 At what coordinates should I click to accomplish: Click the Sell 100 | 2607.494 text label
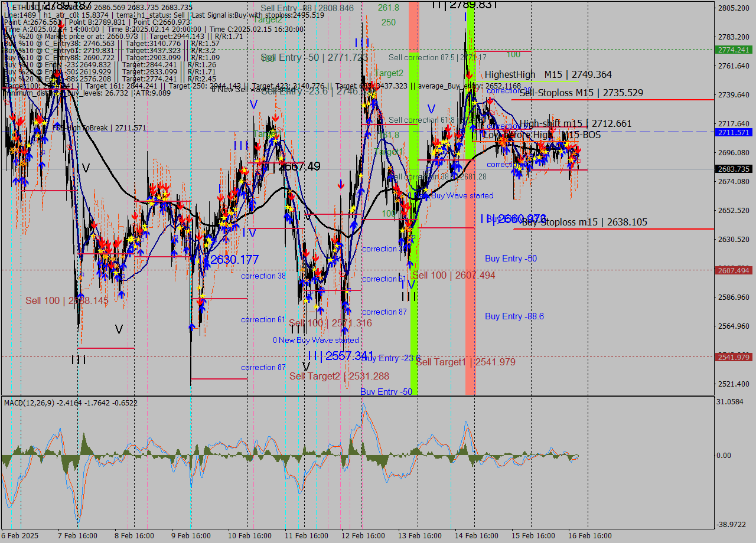point(454,275)
